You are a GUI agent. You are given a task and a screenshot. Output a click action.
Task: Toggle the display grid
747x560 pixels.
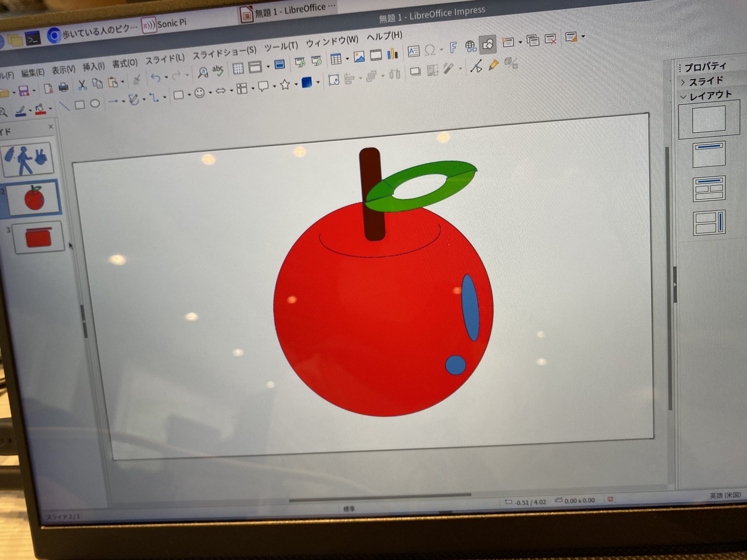tap(238, 69)
